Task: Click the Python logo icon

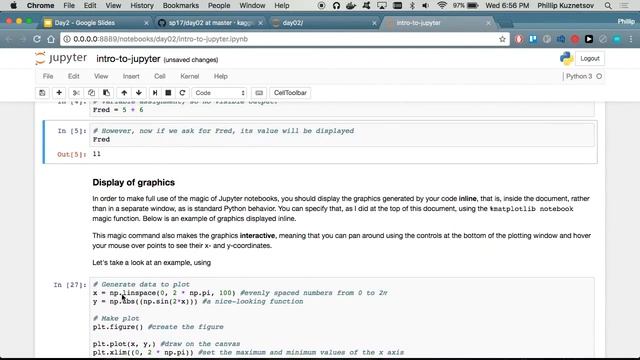Action: pos(567,58)
